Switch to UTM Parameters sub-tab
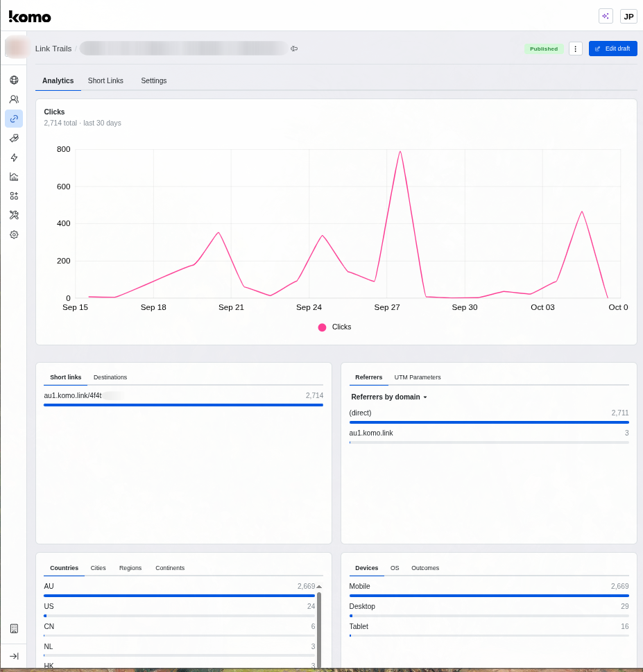643x672 pixels. coord(418,377)
